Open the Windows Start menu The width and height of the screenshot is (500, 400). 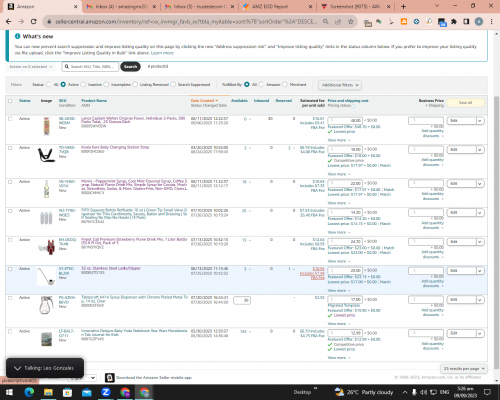pos(9,392)
